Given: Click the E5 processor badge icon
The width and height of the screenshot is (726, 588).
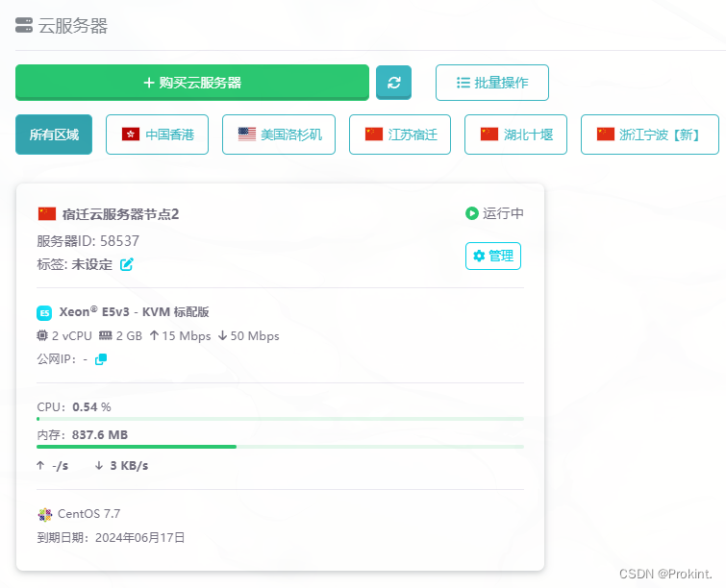Looking at the screenshot, I should (44, 313).
